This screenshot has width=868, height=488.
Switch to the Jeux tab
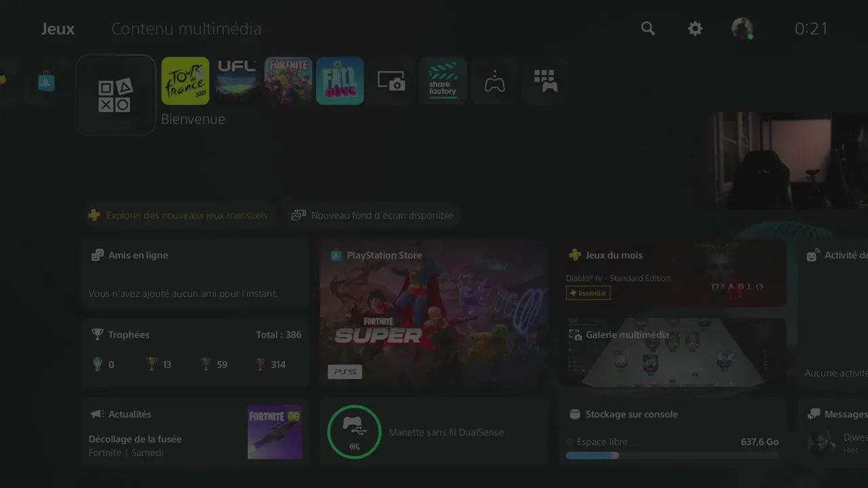click(x=58, y=28)
